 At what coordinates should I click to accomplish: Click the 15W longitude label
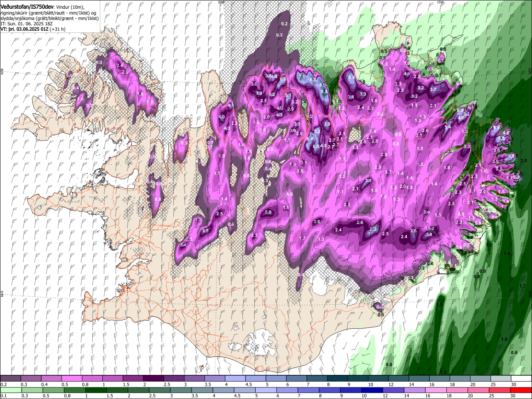tap(440, 2)
